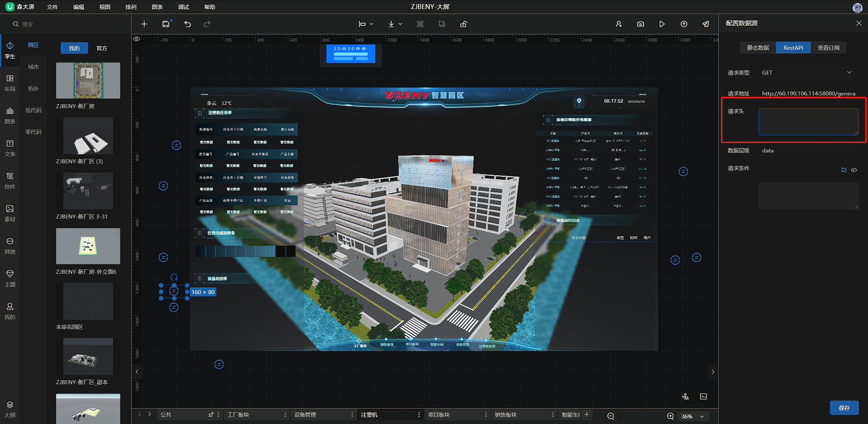The image size is (868, 424).
Task: Click the zoom out magnifier icon
Action: (611, 416)
